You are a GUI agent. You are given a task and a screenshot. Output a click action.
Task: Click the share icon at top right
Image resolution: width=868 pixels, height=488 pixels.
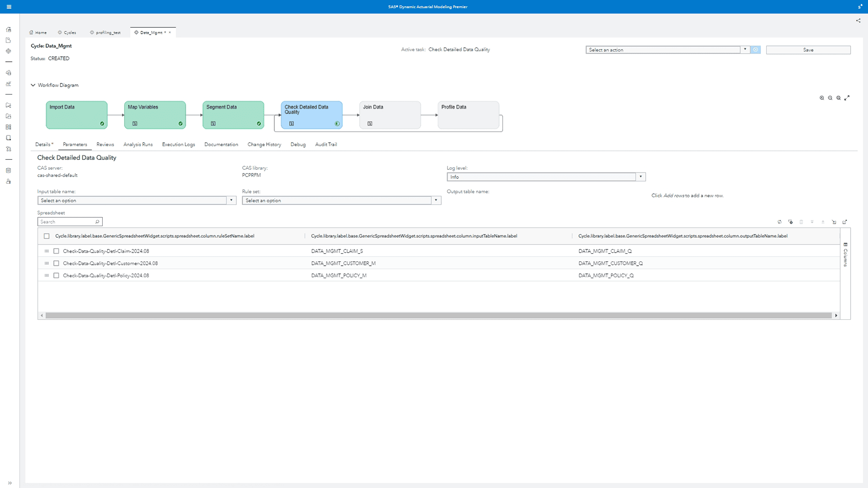(858, 21)
